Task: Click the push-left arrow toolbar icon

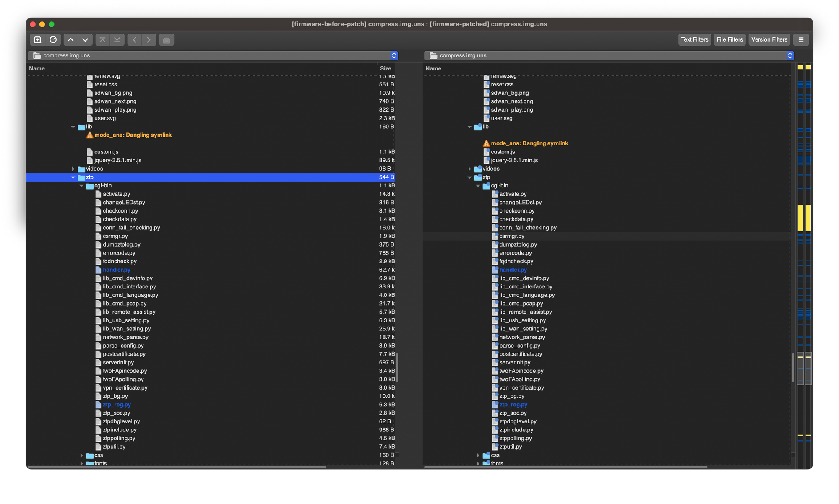Action: 135,40
